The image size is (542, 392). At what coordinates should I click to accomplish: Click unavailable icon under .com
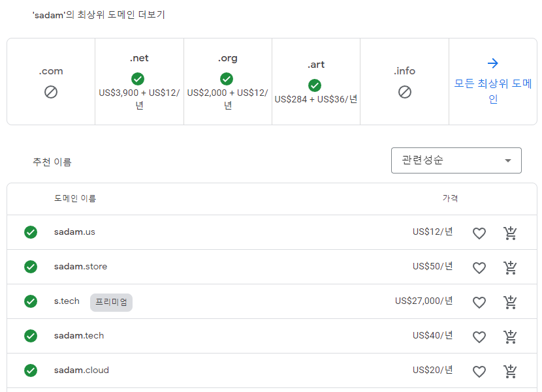click(x=51, y=92)
